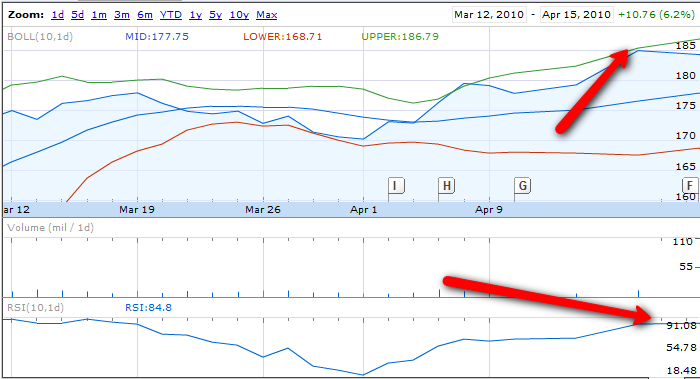The height and width of the screenshot is (379, 700).
Task: Select the YTD zoom range
Action: [x=171, y=15]
